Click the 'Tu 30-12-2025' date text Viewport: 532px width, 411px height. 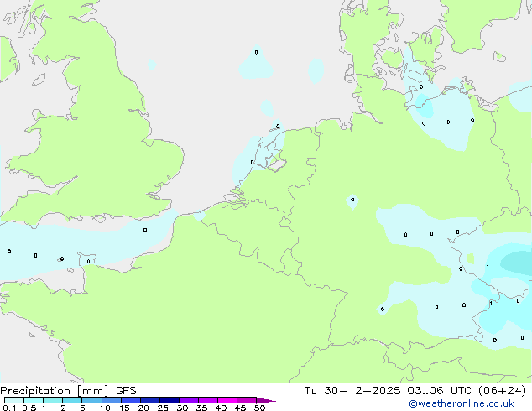[x=352, y=391]
